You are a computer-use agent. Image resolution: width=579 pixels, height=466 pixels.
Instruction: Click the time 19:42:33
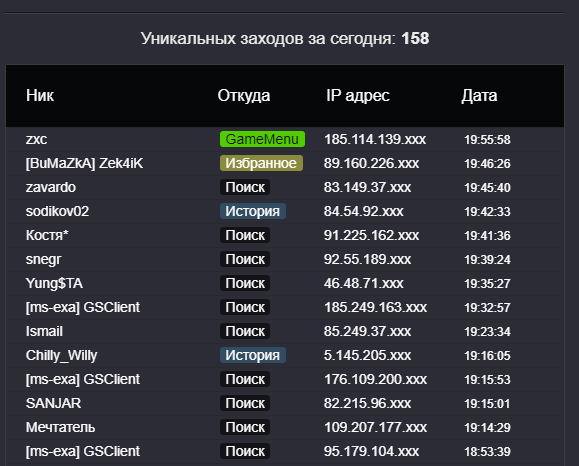tap(487, 212)
